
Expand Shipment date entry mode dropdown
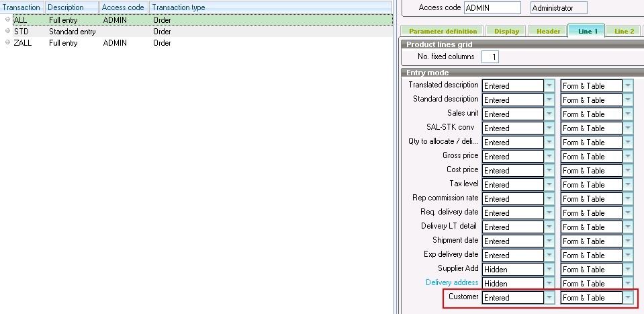pyautogui.click(x=549, y=241)
